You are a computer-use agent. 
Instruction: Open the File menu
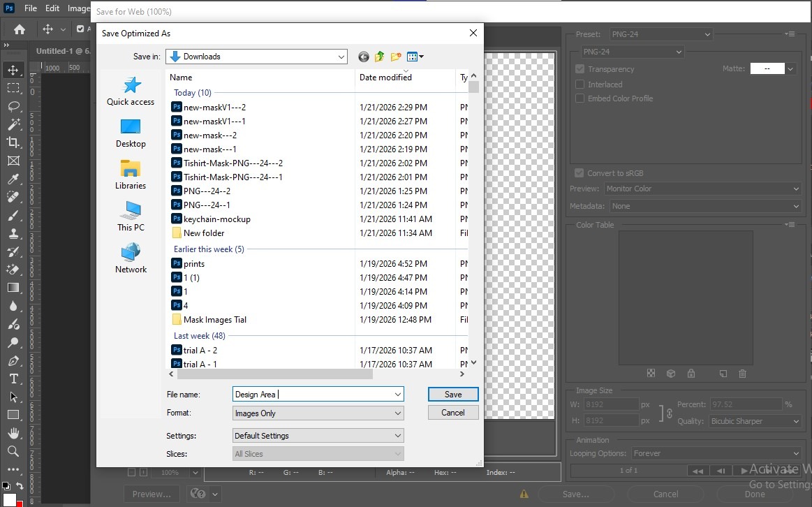click(31, 8)
